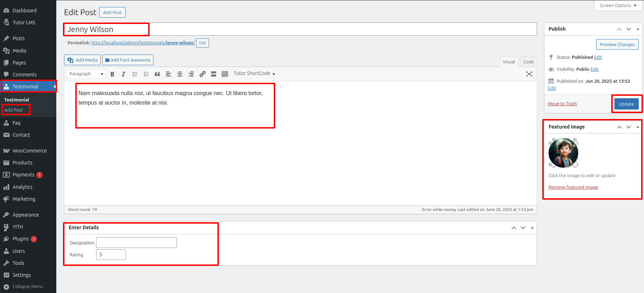
Task: Click the featured image thumbnail
Action: point(563,153)
